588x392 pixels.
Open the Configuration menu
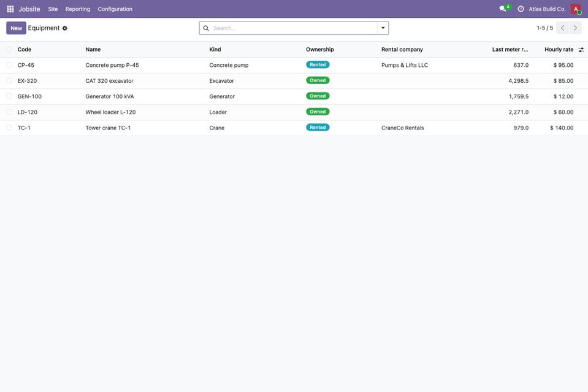[x=115, y=9]
